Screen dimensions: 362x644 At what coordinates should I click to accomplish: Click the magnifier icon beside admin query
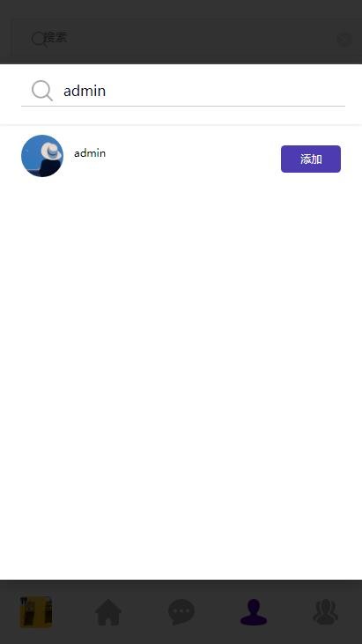click(42, 91)
